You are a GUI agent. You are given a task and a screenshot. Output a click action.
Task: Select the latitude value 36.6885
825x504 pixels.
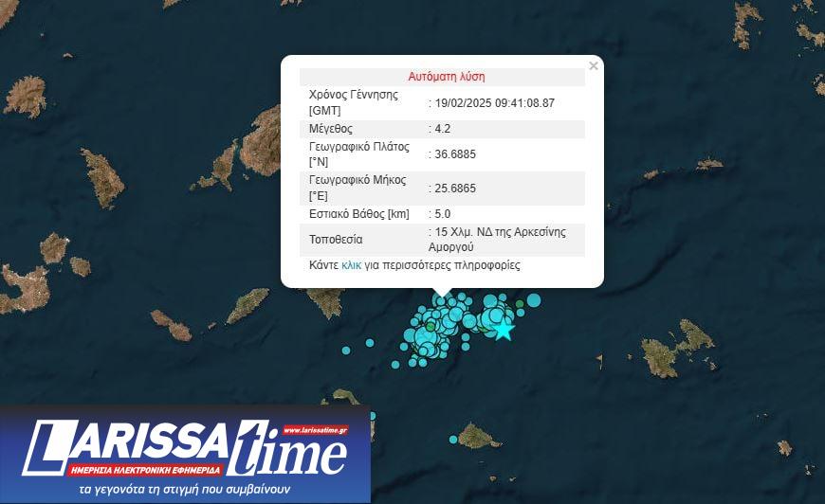pyautogui.click(x=454, y=154)
